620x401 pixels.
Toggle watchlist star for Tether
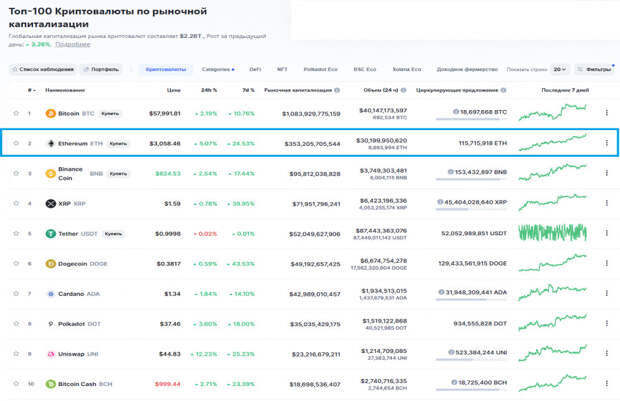tap(16, 233)
